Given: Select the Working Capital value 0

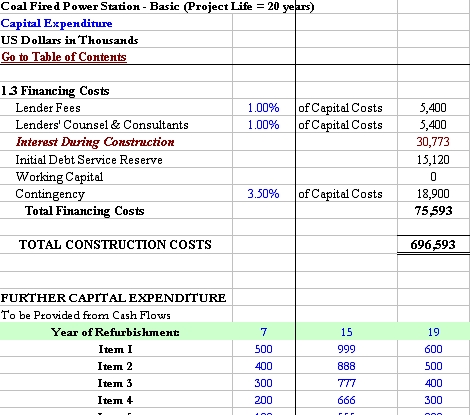Looking at the screenshot, I should [x=433, y=176].
